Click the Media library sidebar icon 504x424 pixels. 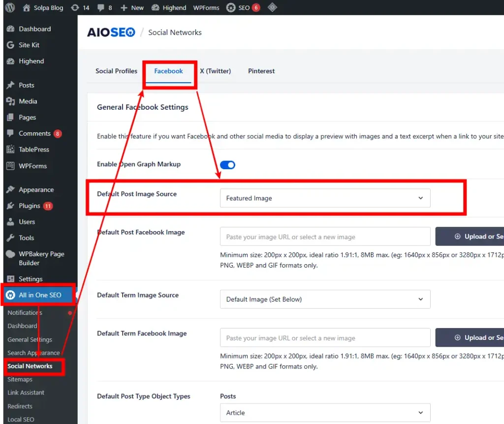pos(10,101)
